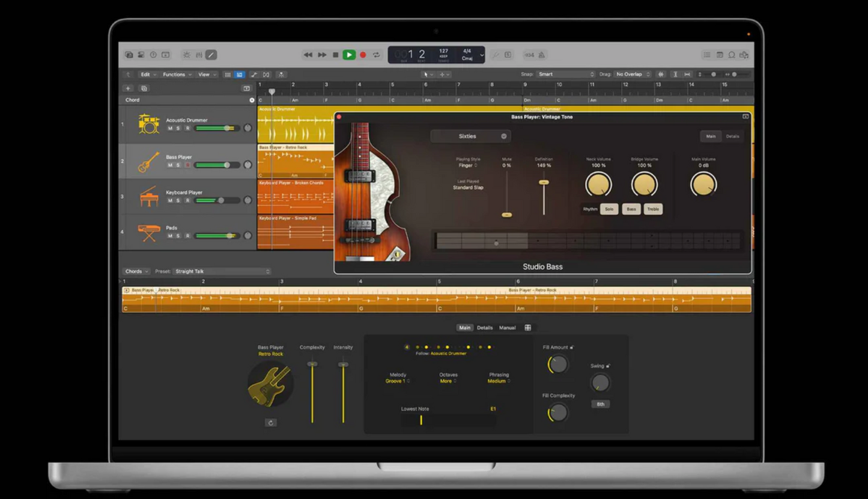Enable the Bass pickup button in the plugin
The image size is (868, 499).
tap(631, 209)
